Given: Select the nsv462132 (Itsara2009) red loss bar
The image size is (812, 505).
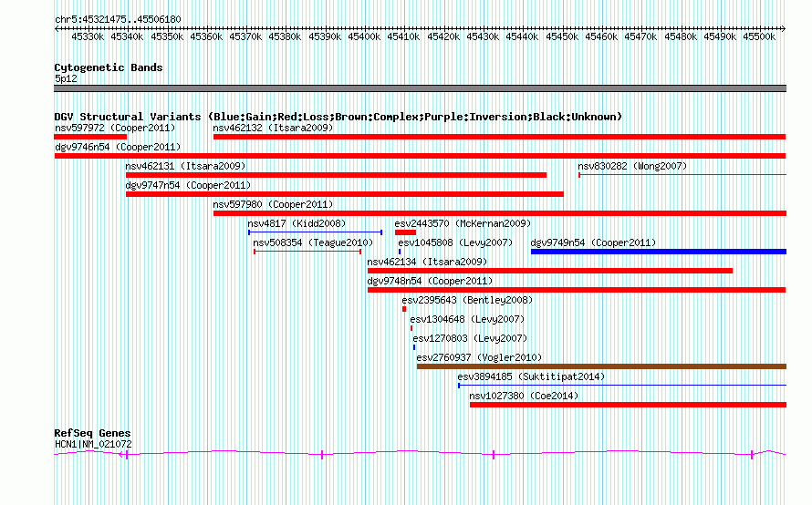Looking at the screenshot, I should click(499, 137).
